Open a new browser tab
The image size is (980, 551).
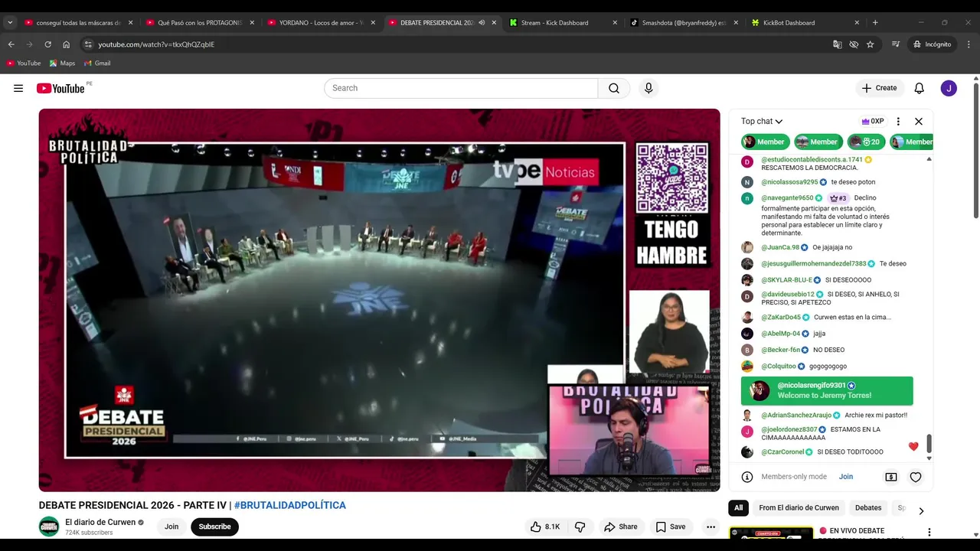pos(875,22)
